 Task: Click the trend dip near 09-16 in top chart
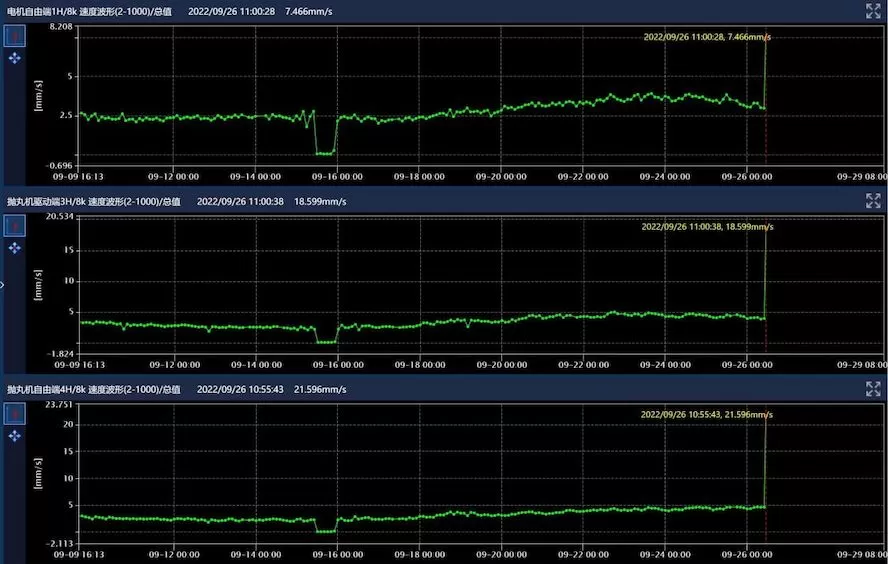click(x=325, y=153)
